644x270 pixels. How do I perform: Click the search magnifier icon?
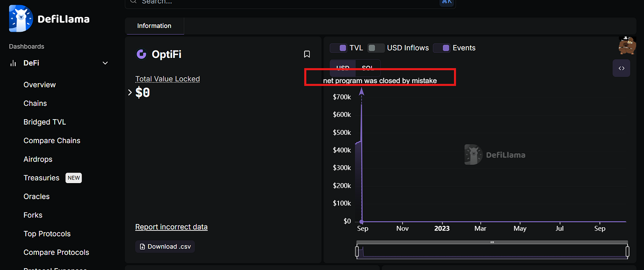pyautogui.click(x=133, y=2)
